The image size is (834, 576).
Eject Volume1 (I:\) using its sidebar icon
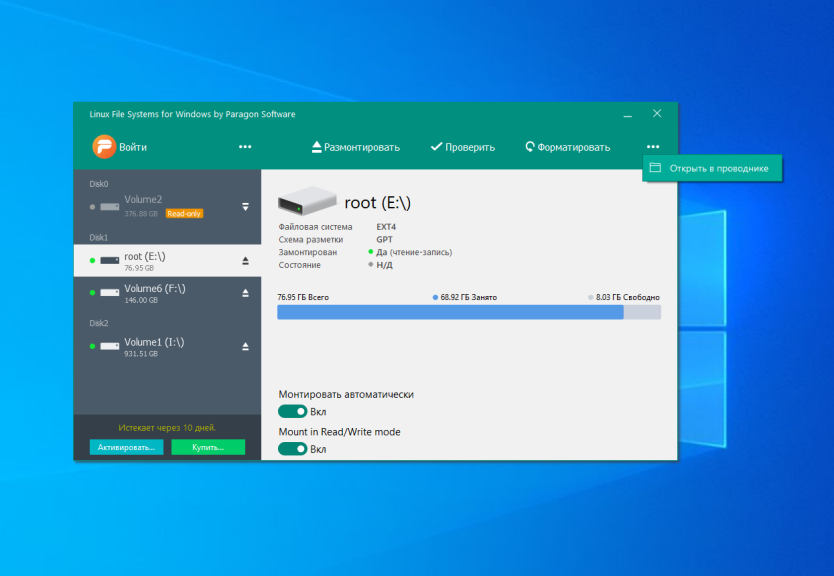pyautogui.click(x=245, y=347)
